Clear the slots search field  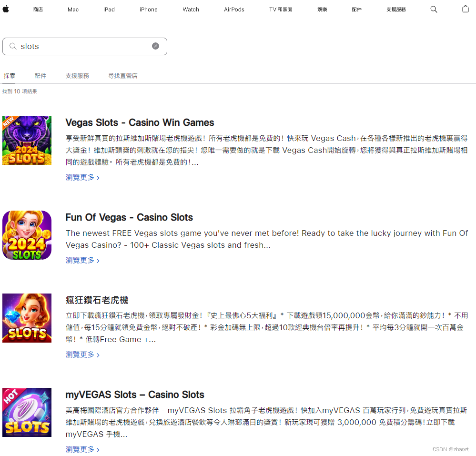click(155, 46)
